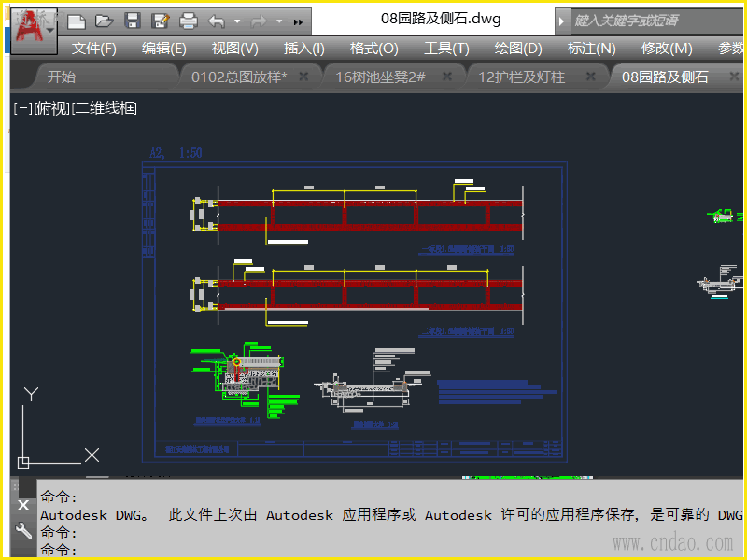The width and height of the screenshot is (747, 560).
Task: Open the 标注(N) menu
Action: click(591, 49)
